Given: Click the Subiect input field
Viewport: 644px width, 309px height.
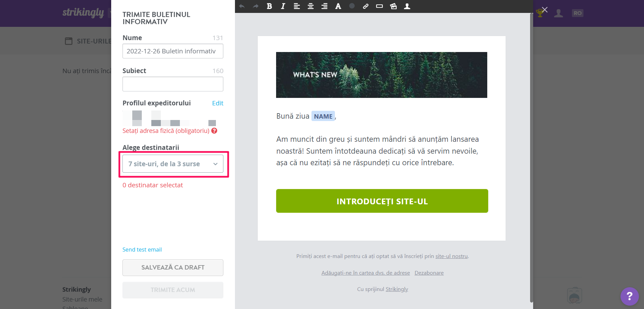Looking at the screenshot, I should [x=173, y=84].
